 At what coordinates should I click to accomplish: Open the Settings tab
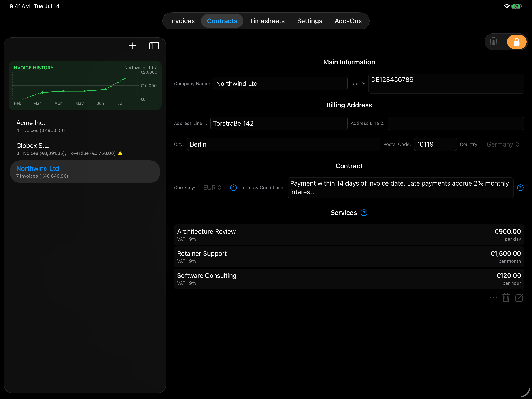point(309,21)
